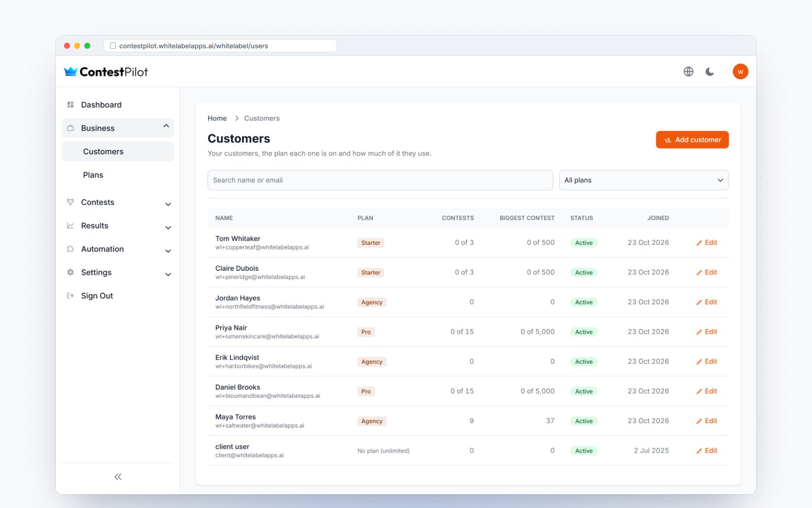Edit Daniel Brooks's customer record
Screen dimensions: 812x508
point(706,391)
